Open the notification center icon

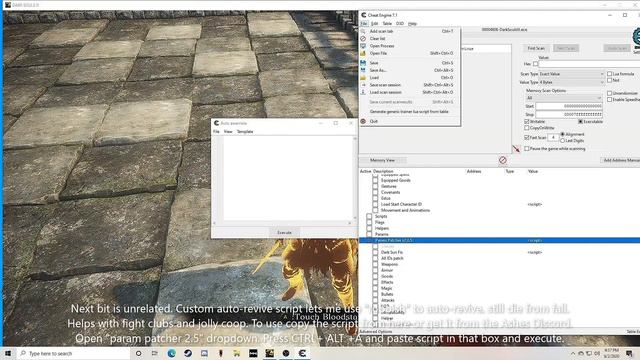click(x=629, y=353)
